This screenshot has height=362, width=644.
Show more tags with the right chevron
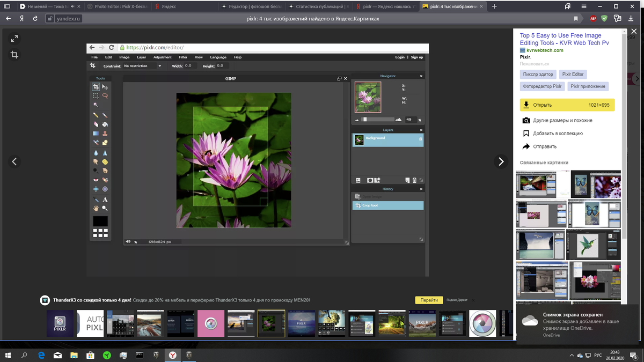tap(636, 79)
